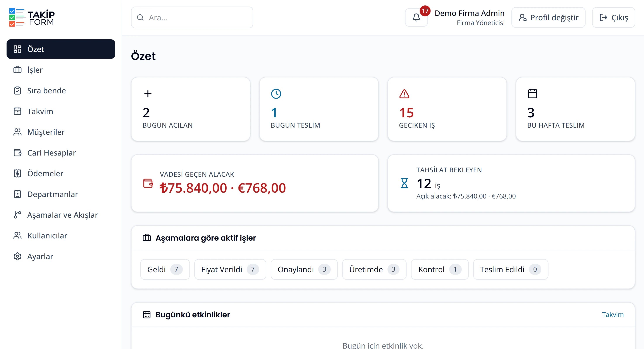Select the Üretimde stage chip

point(374,269)
